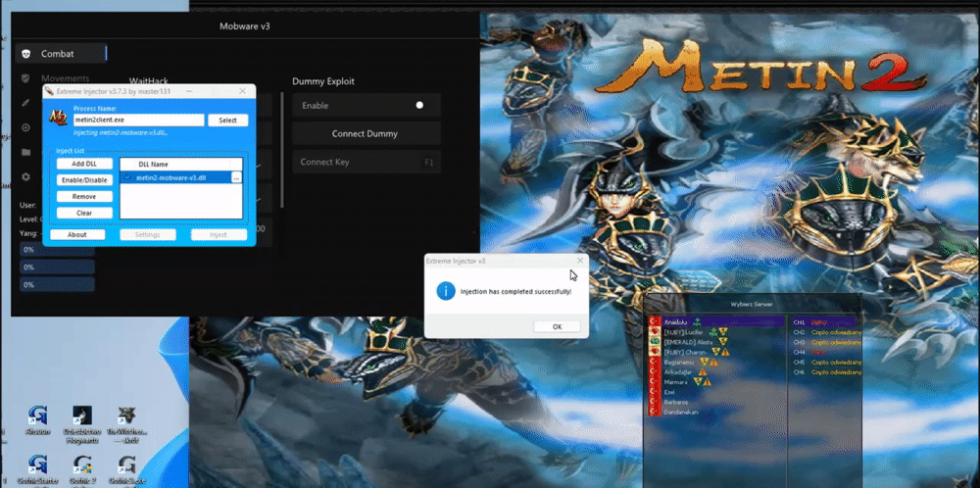Click the emerald icon beside Alesta
Viewport: 980px width, 488px height.
click(x=656, y=342)
